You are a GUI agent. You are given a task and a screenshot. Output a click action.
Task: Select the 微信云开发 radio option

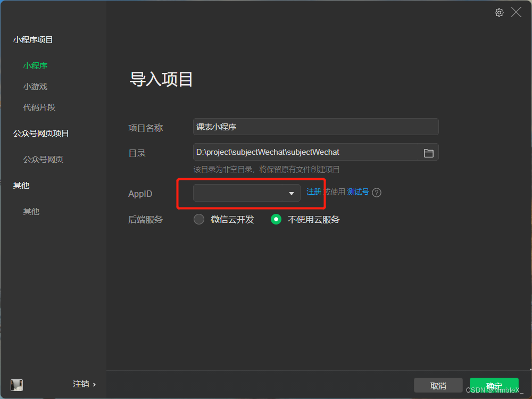[199, 219]
